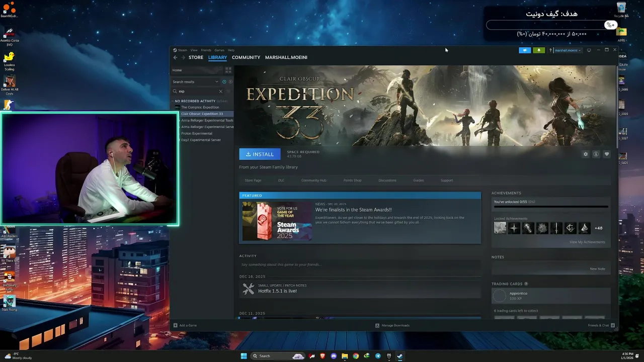Toggle the ready-to-play filter icon
644x362 pixels.
pos(230,82)
